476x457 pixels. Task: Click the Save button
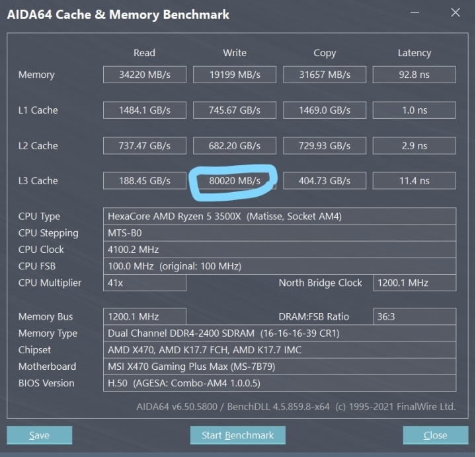(x=40, y=435)
